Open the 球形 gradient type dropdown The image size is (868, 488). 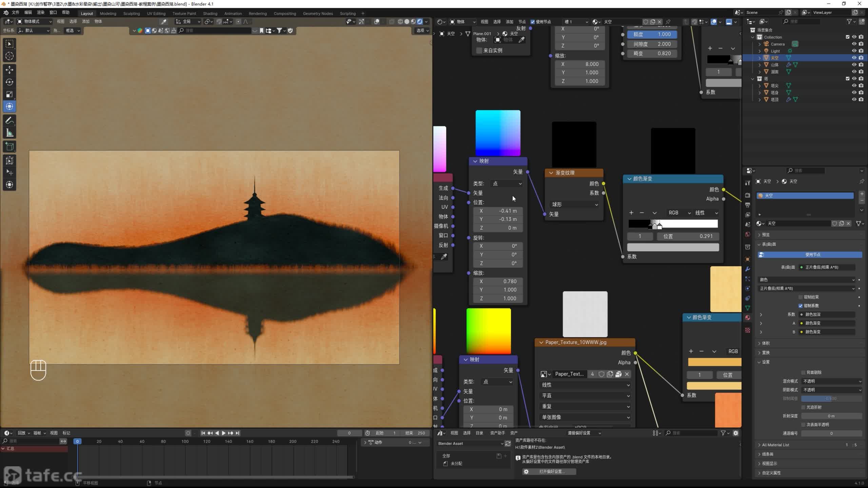pyautogui.click(x=574, y=204)
